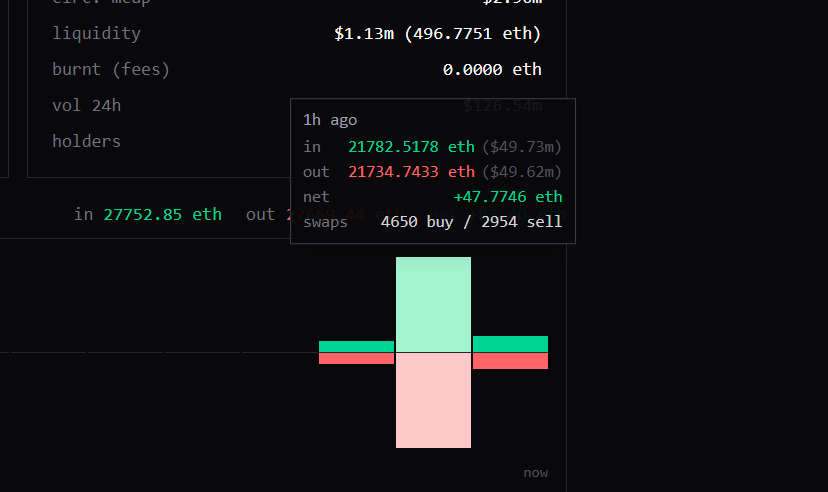
Task: Click the net +47.7746 eth value
Action: pos(508,197)
